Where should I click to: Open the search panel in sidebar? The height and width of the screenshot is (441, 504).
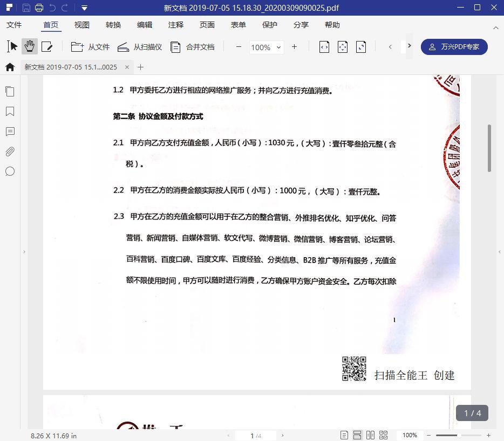pos(10,171)
